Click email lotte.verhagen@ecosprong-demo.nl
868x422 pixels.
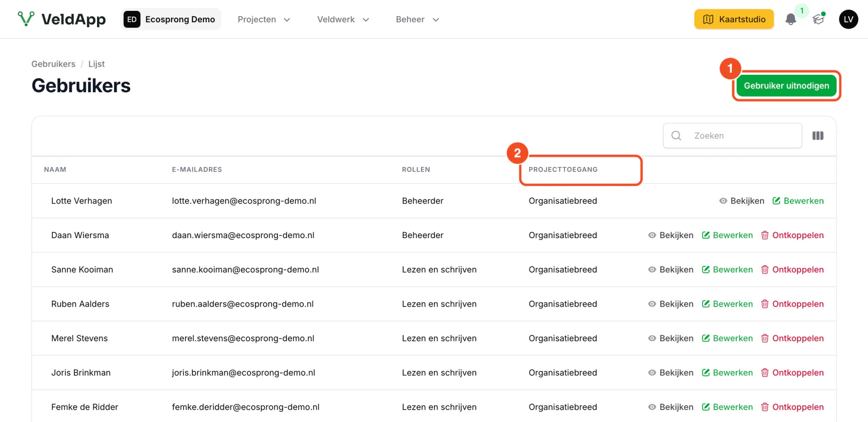(244, 201)
